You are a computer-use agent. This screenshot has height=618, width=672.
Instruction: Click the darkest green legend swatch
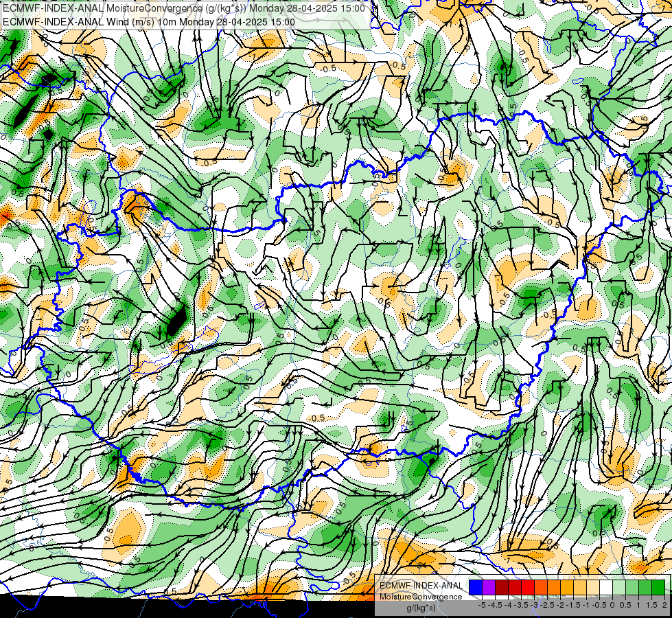(658, 588)
